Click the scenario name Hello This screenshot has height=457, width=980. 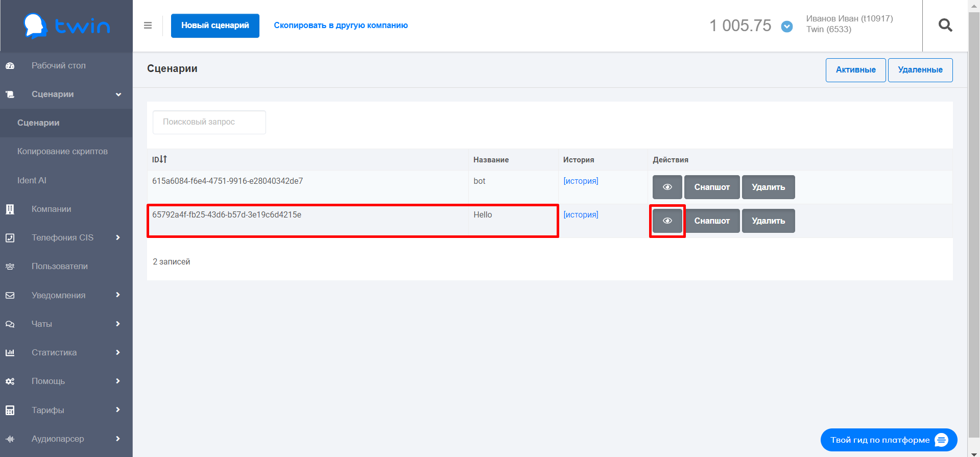click(483, 214)
